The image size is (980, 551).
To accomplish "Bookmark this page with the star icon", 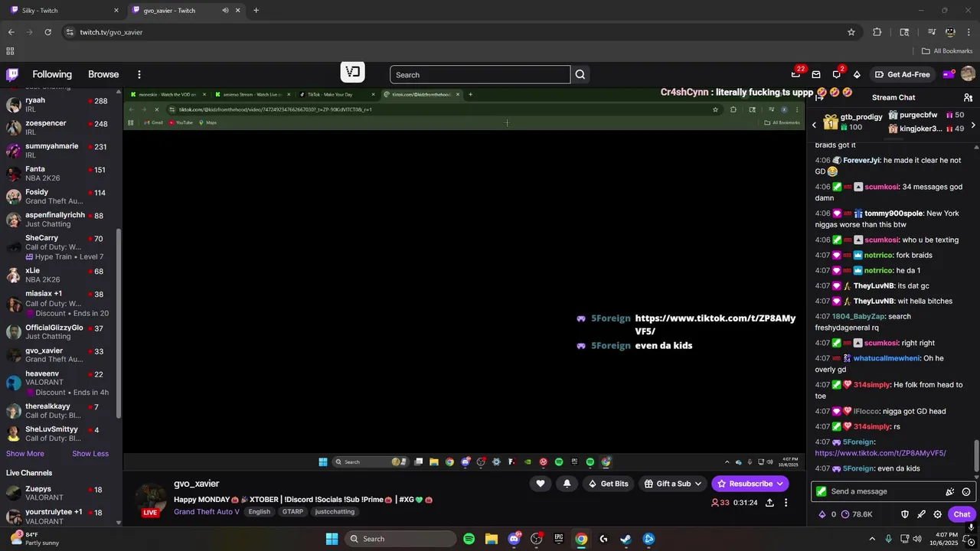I will (x=851, y=32).
